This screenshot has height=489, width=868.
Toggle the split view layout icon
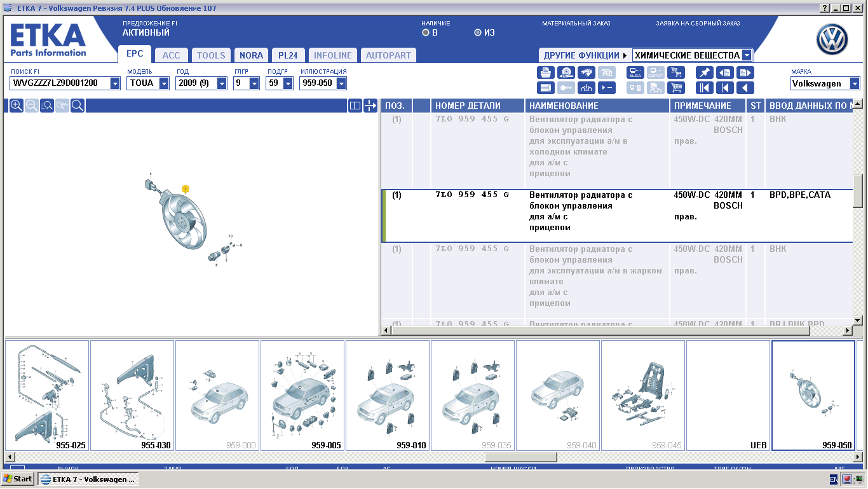tap(355, 106)
